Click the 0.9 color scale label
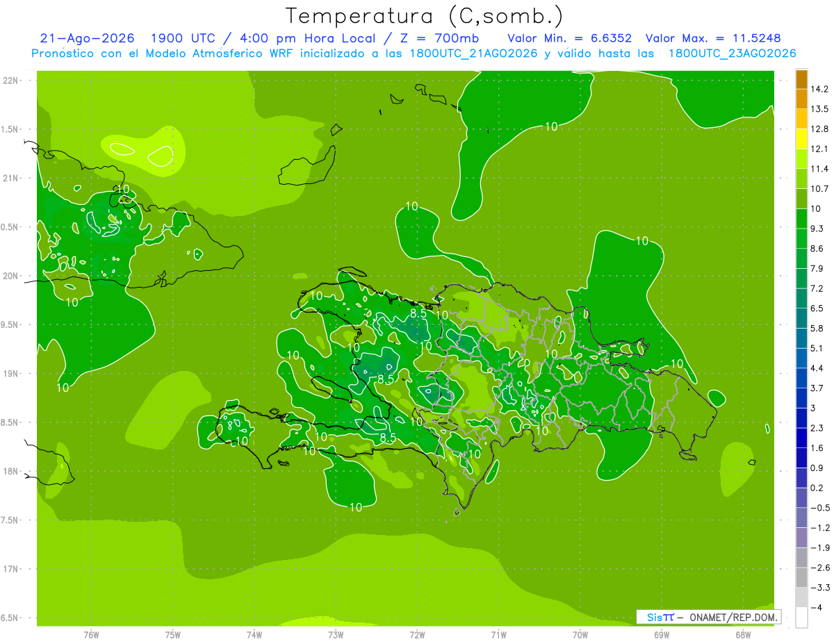This screenshot has width=834, height=644. [x=817, y=468]
